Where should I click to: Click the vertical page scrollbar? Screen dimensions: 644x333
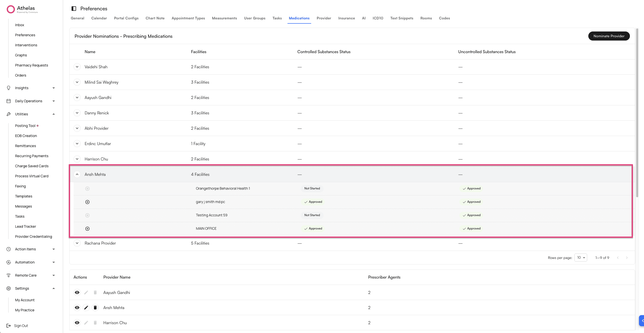(637, 113)
